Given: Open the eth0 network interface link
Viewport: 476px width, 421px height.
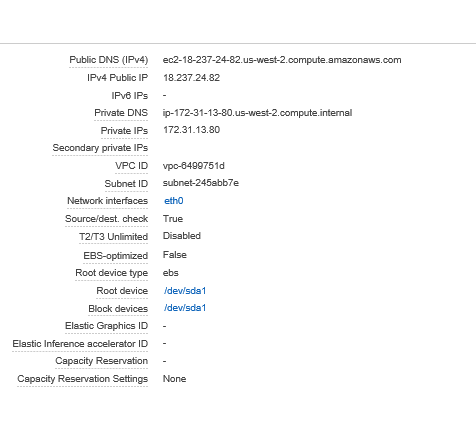Looking at the screenshot, I should (x=174, y=201).
